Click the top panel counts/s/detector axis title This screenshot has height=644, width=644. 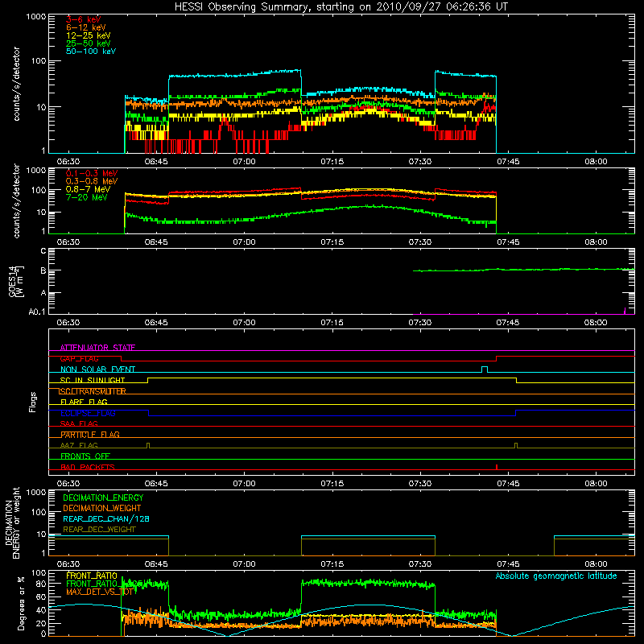tap(16, 84)
